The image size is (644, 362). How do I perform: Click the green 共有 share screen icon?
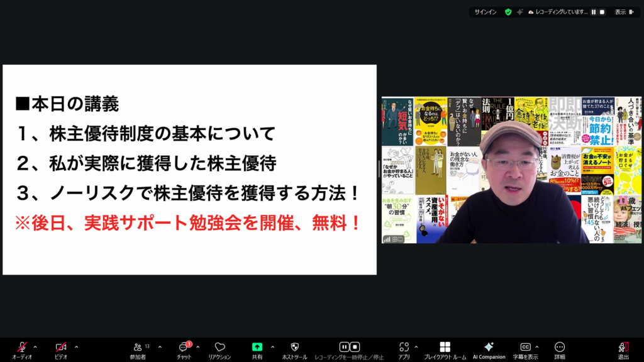point(257,347)
